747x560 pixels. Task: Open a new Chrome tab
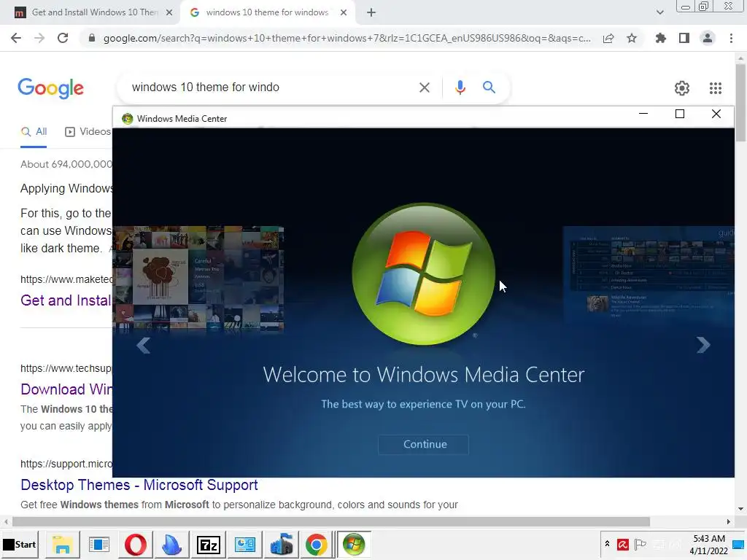tap(371, 12)
